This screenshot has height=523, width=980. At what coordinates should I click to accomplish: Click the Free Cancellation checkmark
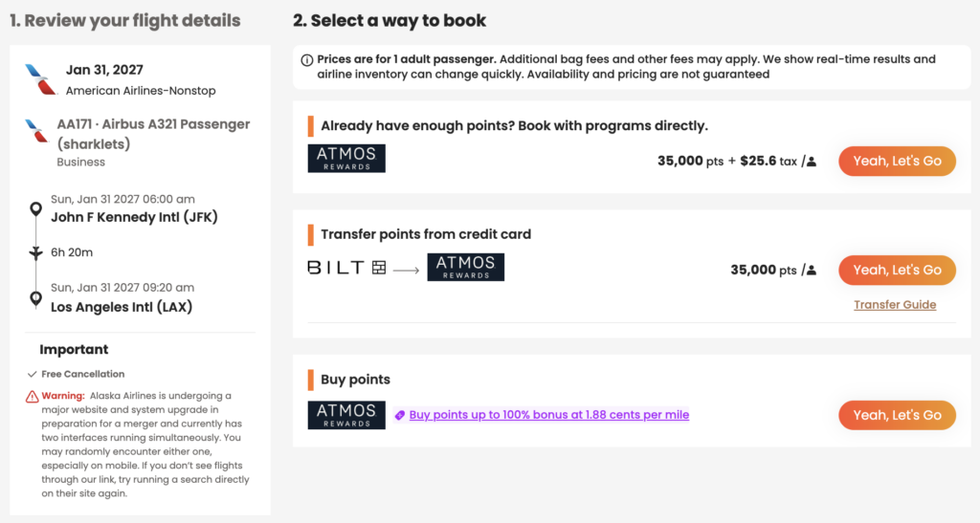click(33, 375)
